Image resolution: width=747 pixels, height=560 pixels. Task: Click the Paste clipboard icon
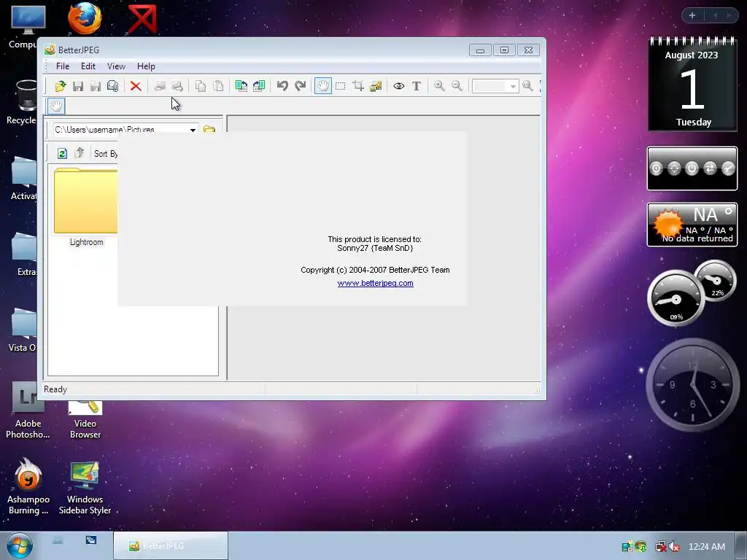[218, 86]
